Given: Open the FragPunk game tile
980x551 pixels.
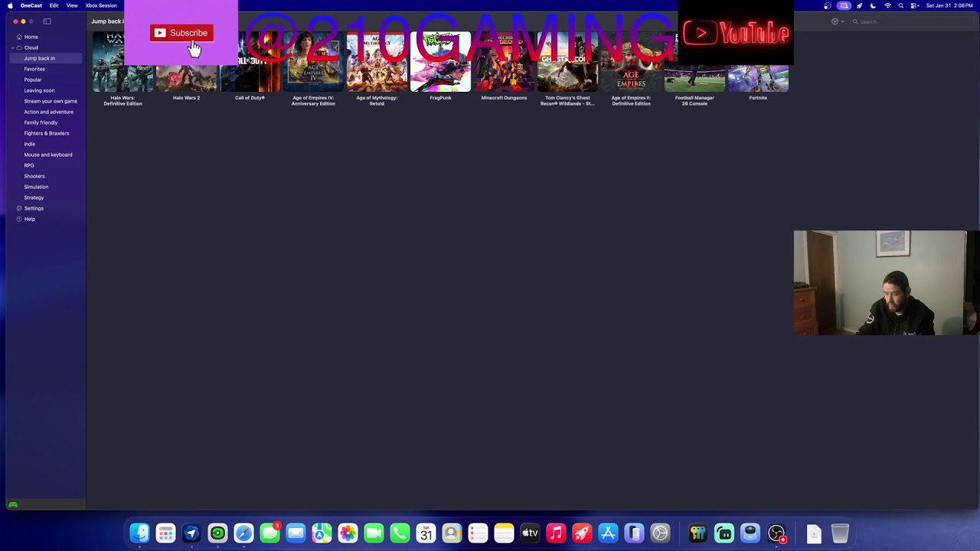Looking at the screenshot, I should [440, 67].
